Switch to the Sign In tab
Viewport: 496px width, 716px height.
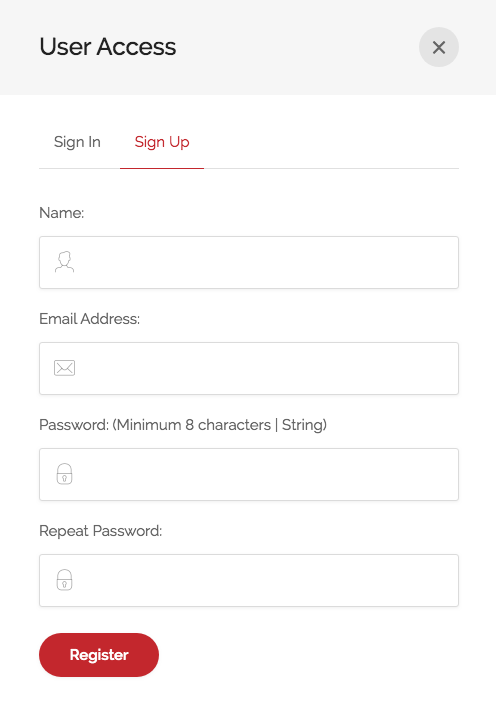click(77, 142)
